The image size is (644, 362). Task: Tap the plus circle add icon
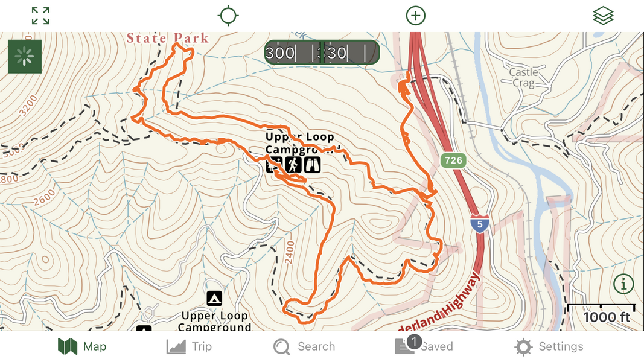tap(416, 16)
